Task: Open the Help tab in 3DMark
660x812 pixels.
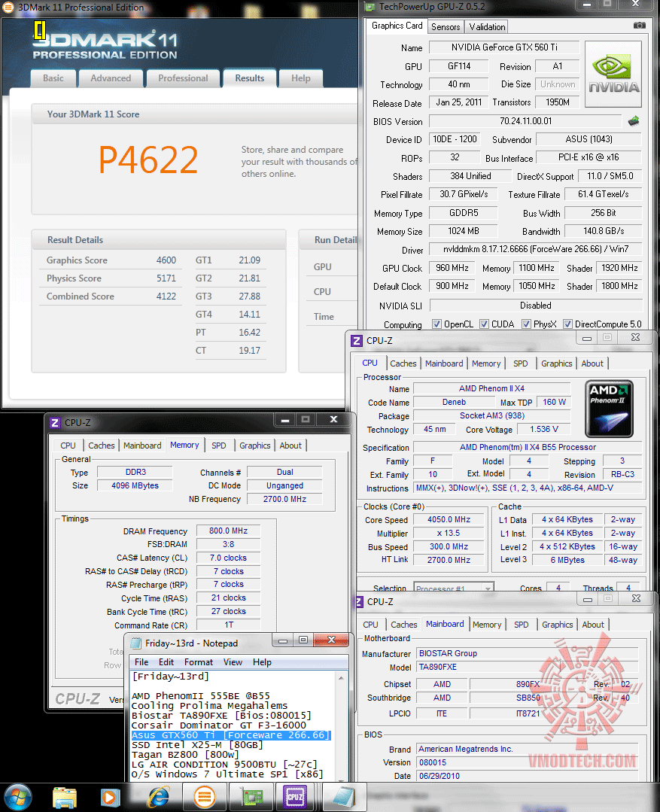Action: tap(300, 78)
